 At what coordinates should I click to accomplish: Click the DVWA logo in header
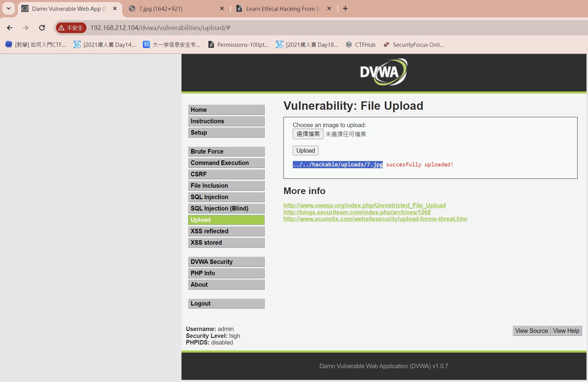[x=383, y=72]
